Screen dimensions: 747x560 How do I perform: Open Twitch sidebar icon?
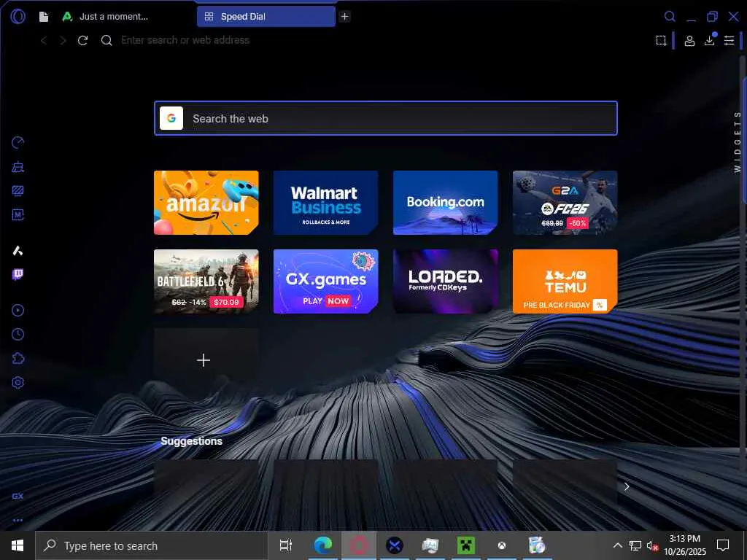pos(18,274)
